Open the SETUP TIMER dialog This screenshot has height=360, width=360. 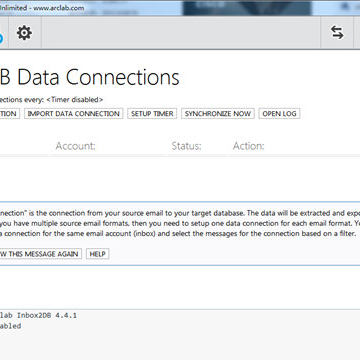(152, 114)
